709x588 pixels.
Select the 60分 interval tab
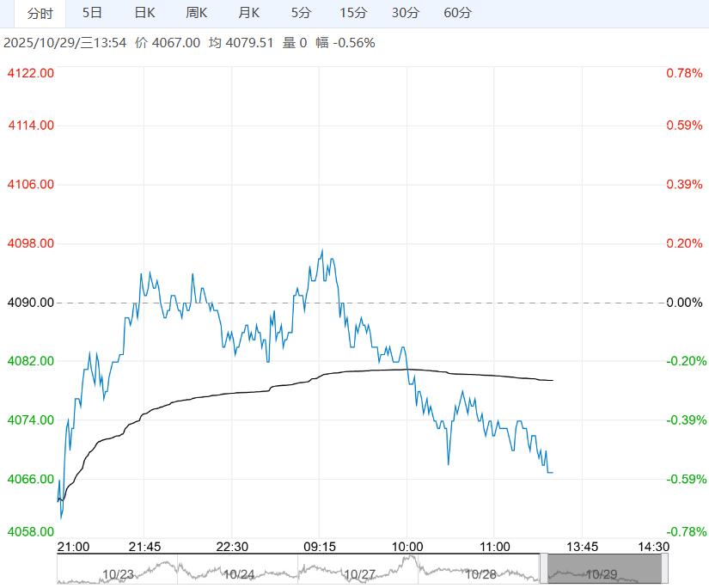(457, 13)
